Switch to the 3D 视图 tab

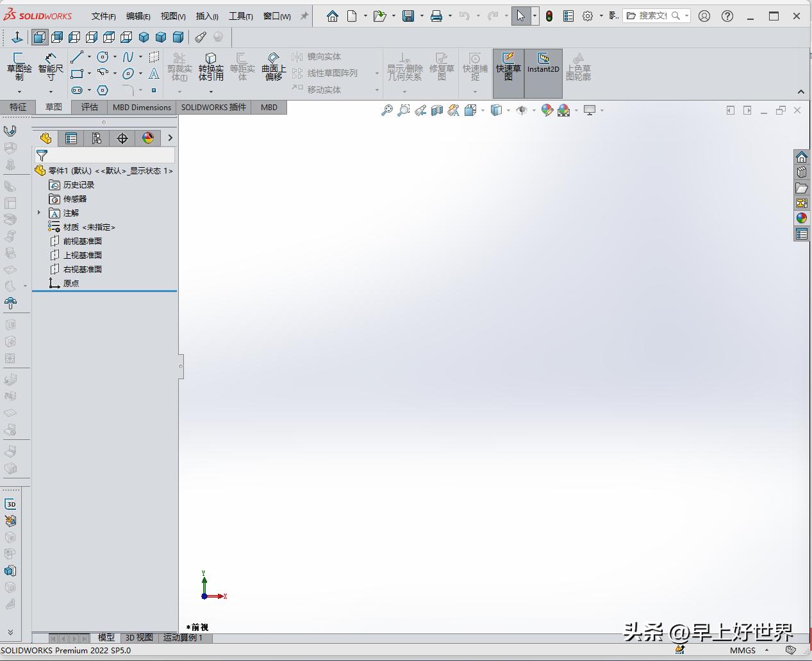point(138,637)
